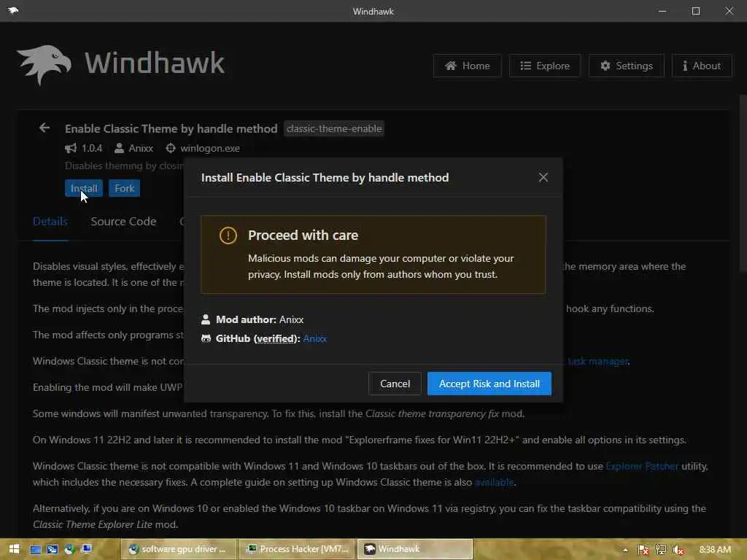This screenshot has width=747, height=560.
Task: Click the warning icon beside Proceed with care
Action: (228, 236)
